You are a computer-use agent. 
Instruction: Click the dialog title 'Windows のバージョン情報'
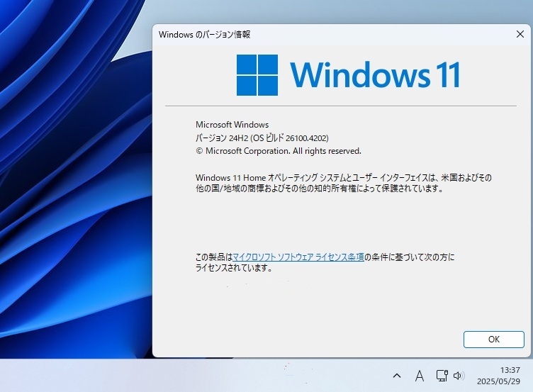point(205,34)
